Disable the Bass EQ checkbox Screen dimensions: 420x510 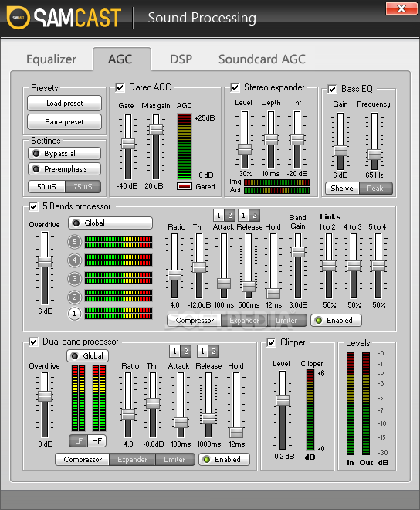[332, 89]
